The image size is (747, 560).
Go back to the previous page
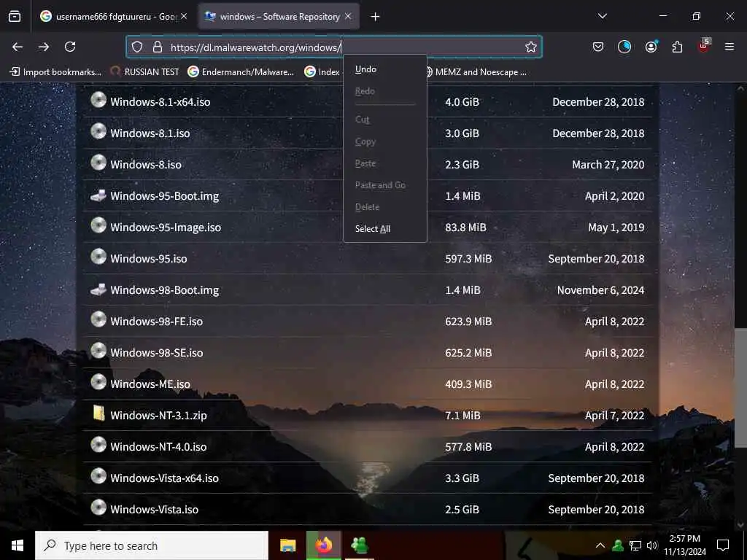pyautogui.click(x=18, y=47)
